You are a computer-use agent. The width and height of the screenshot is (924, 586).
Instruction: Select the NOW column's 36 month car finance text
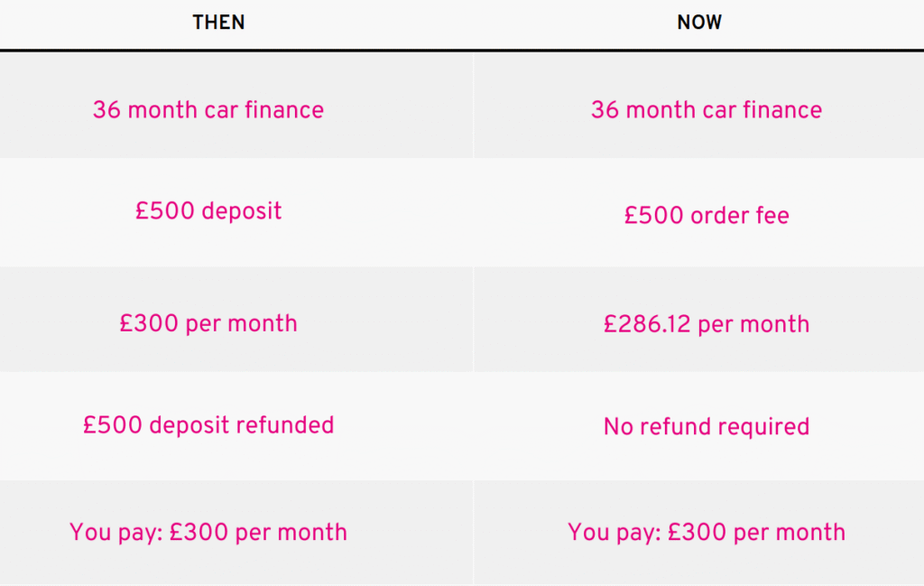tap(707, 110)
